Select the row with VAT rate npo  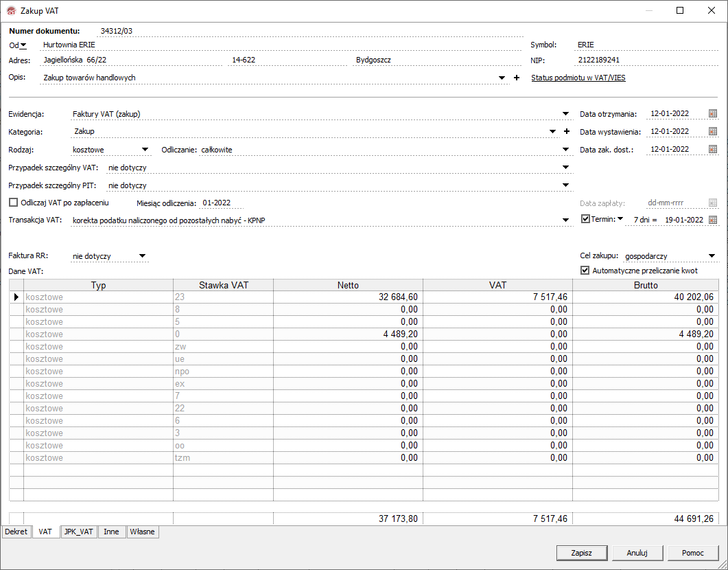[x=364, y=371]
